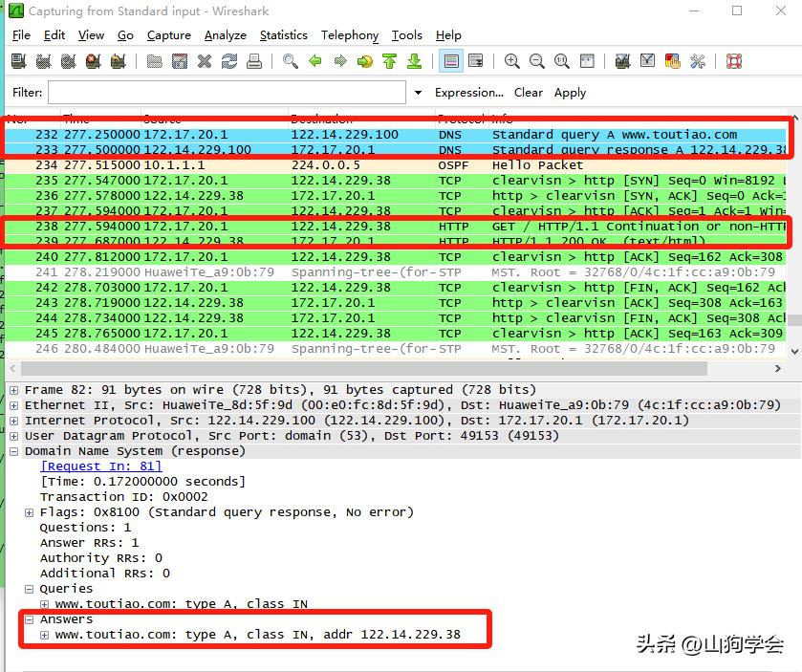Image resolution: width=802 pixels, height=672 pixels.
Task: Click the find packet magnifier icon
Action: [291, 61]
